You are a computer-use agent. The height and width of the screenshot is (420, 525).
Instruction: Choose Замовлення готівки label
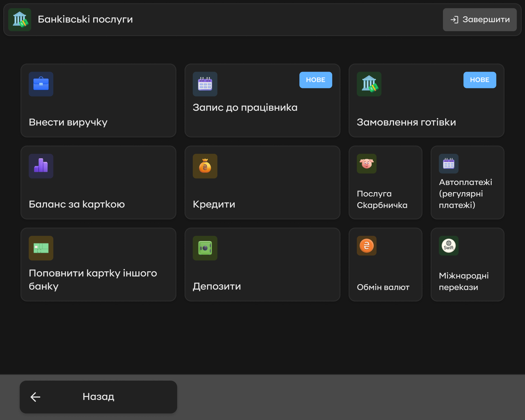coord(406,122)
